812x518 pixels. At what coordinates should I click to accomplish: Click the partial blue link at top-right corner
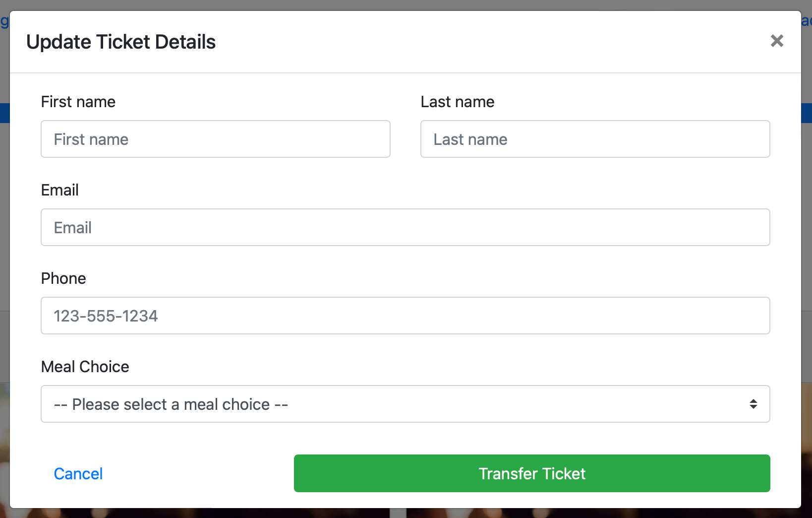[807, 21]
